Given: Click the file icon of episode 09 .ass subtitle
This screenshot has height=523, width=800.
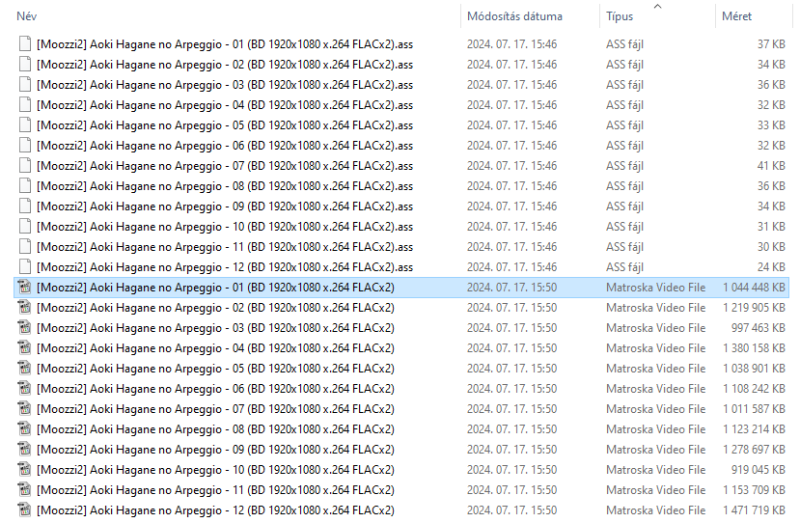Looking at the screenshot, I should coord(24,206).
